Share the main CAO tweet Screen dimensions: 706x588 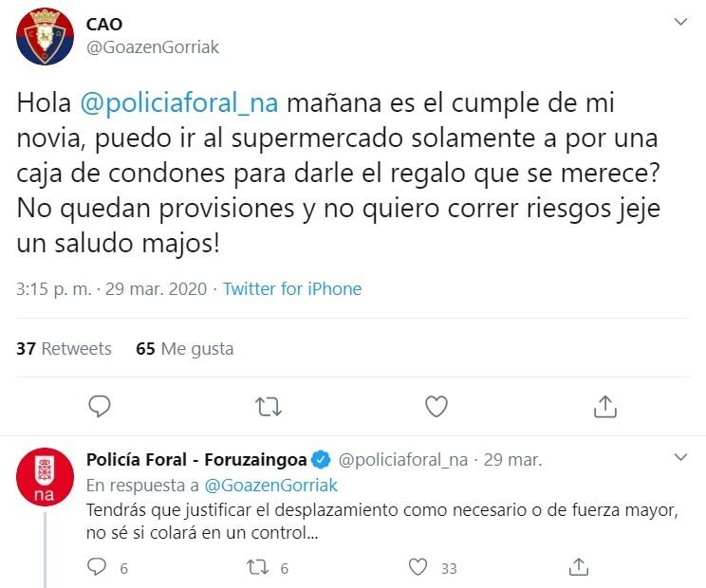(604, 407)
